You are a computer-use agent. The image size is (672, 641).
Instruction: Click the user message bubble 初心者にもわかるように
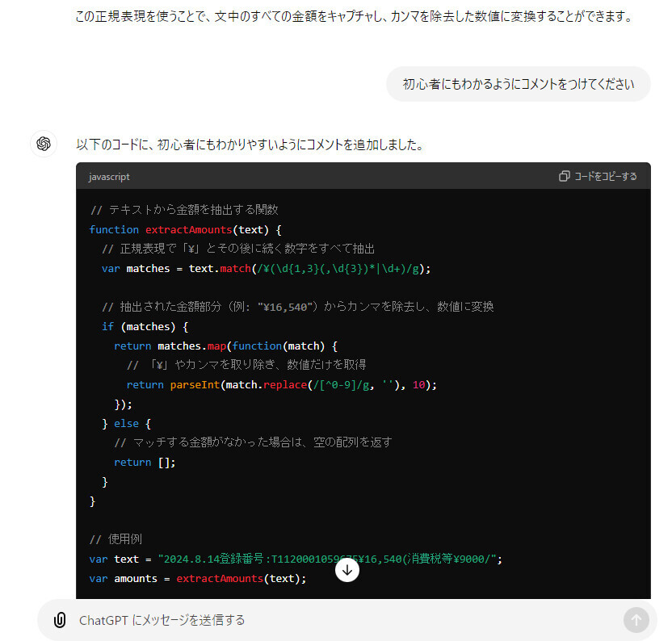click(519, 84)
